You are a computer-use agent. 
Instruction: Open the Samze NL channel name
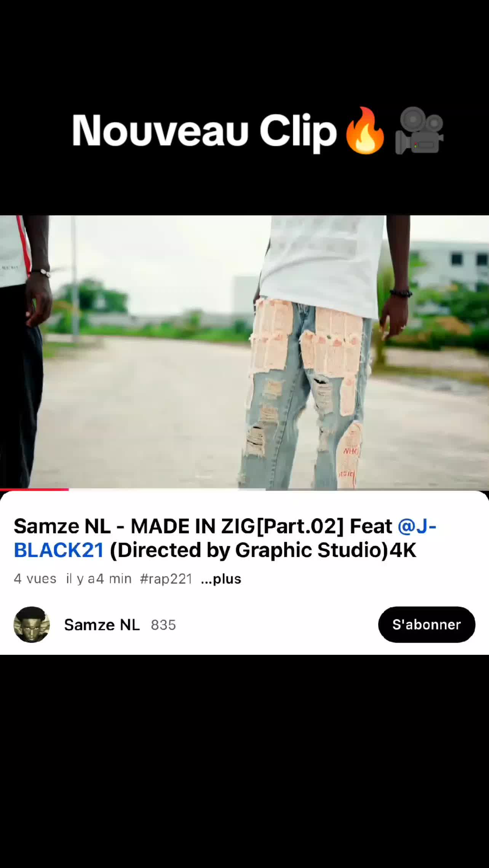pos(102,625)
